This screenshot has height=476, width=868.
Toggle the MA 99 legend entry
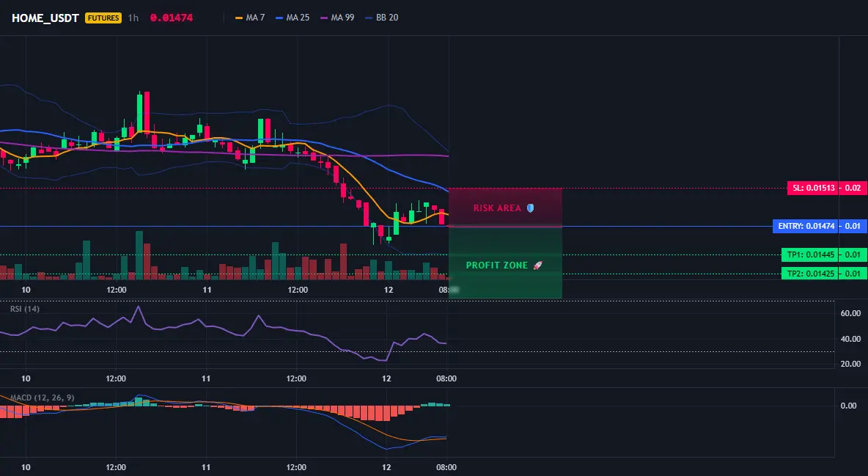pyautogui.click(x=337, y=18)
